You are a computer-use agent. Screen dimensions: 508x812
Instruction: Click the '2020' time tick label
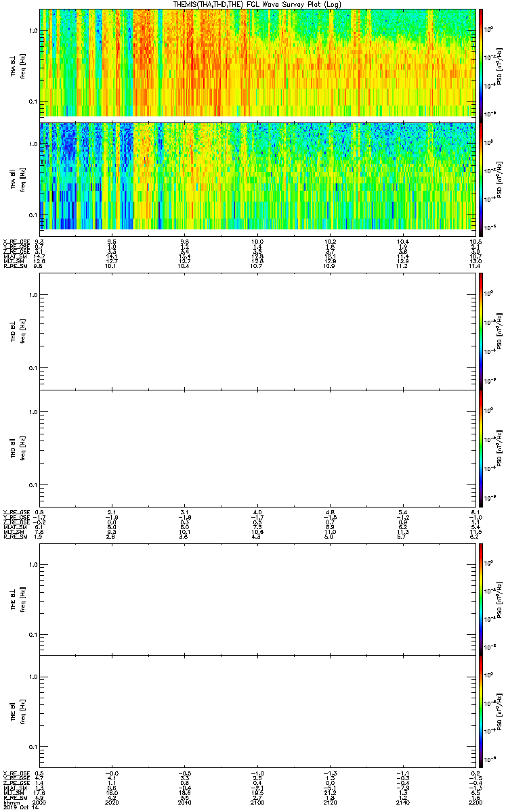(112, 802)
